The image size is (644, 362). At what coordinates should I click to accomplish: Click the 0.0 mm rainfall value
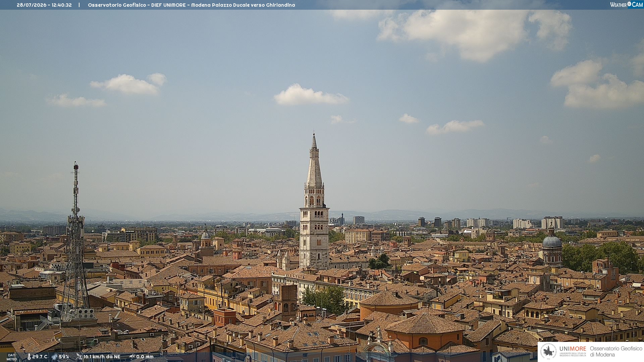point(145,357)
